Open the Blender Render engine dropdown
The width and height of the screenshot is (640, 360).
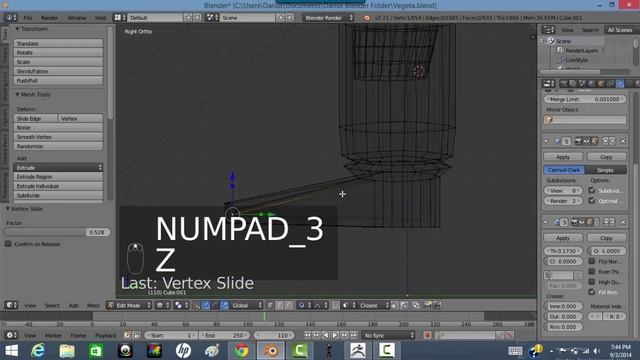pos(328,18)
